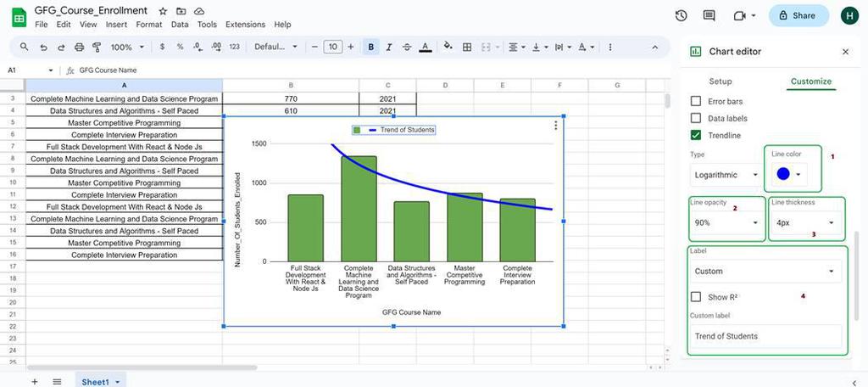Viewport: 868px width, 387px height.
Task: Open text color picker
Action: click(425, 48)
